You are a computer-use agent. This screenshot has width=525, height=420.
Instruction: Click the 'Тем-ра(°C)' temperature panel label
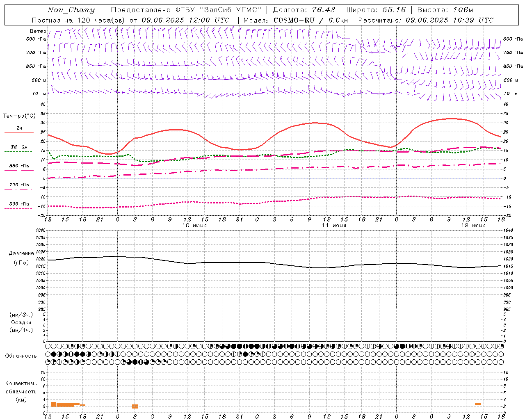click(x=19, y=116)
